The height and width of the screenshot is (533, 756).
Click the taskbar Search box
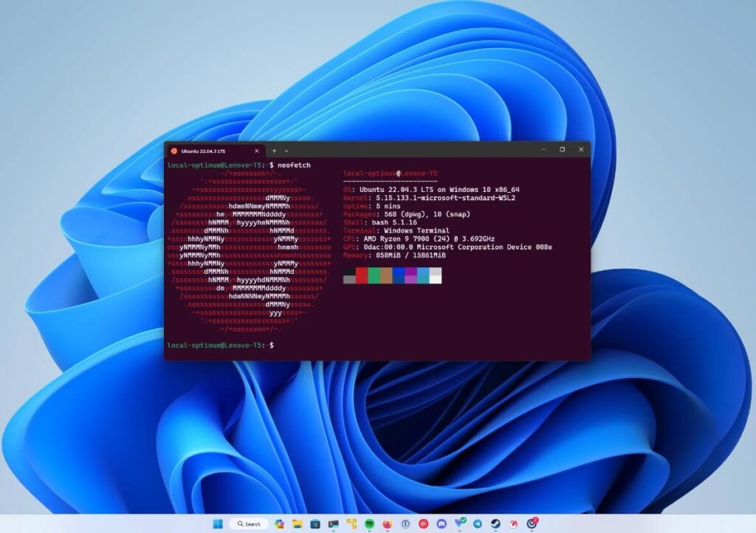point(249,524)
